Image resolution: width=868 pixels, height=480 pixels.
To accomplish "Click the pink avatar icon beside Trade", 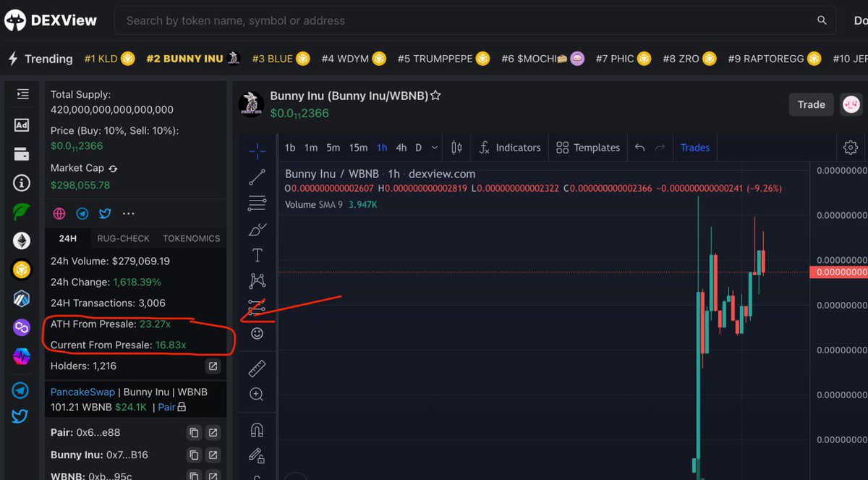I will [x=851, y=105].
